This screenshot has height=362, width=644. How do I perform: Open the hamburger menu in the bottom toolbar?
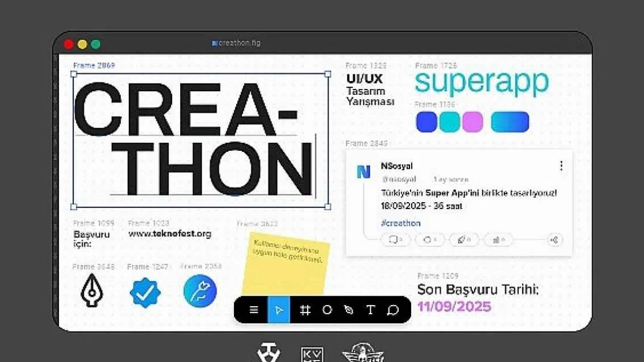[254, 310]
